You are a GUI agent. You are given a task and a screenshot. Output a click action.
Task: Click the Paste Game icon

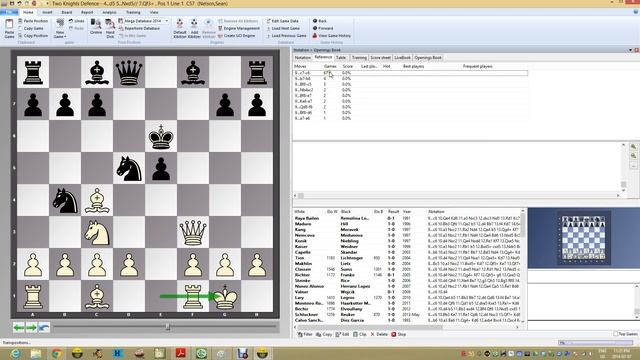point(9,25)
